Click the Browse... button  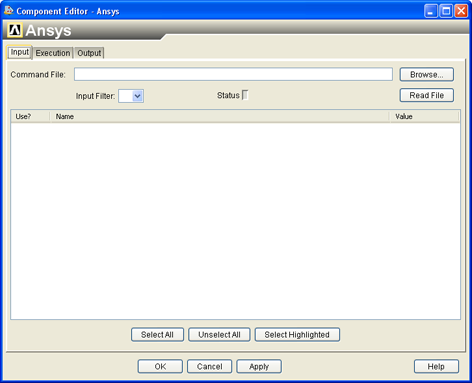[427, 74]
